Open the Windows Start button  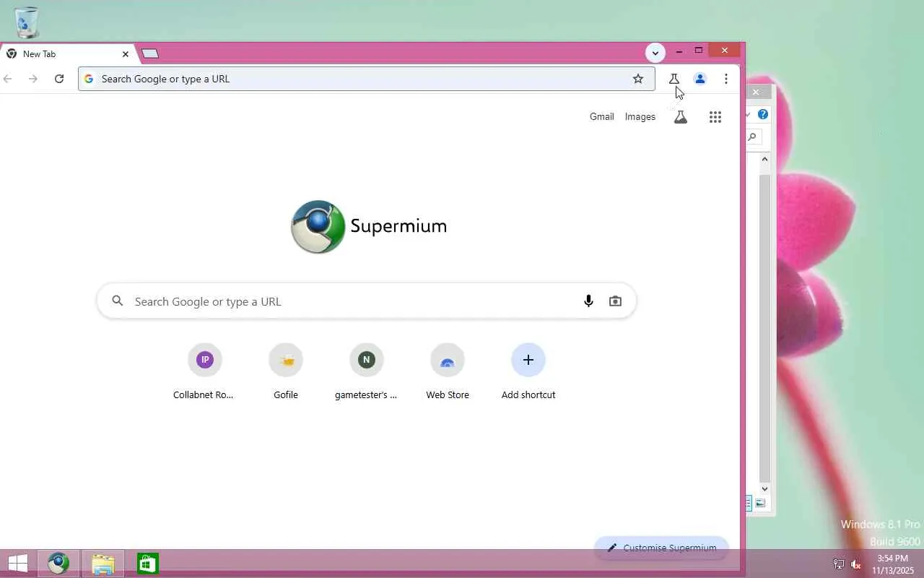(x=17, y=564)
